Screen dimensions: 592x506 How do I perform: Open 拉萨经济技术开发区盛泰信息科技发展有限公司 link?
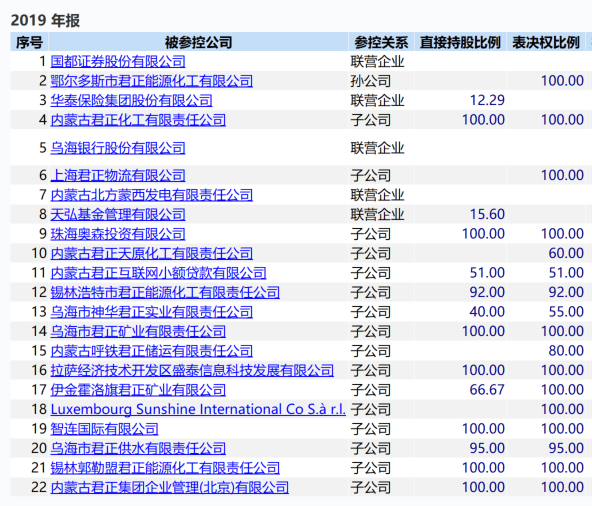(192, 370)
